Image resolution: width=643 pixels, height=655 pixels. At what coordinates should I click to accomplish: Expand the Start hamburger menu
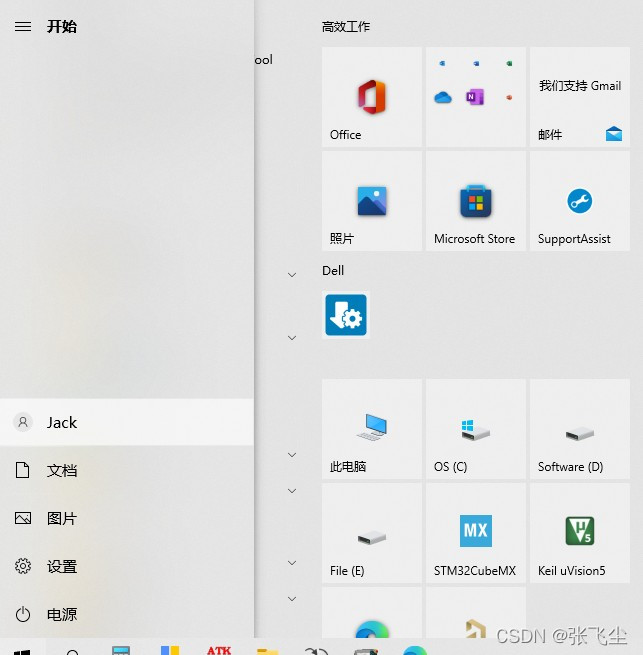(x=23, y=27)
